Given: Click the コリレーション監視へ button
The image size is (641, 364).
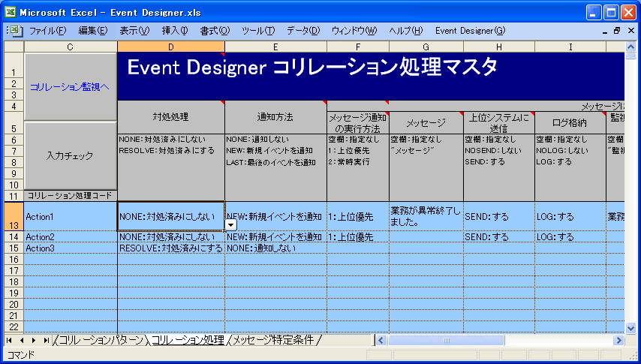Looking at the screenshot, I should click(71, 87).
